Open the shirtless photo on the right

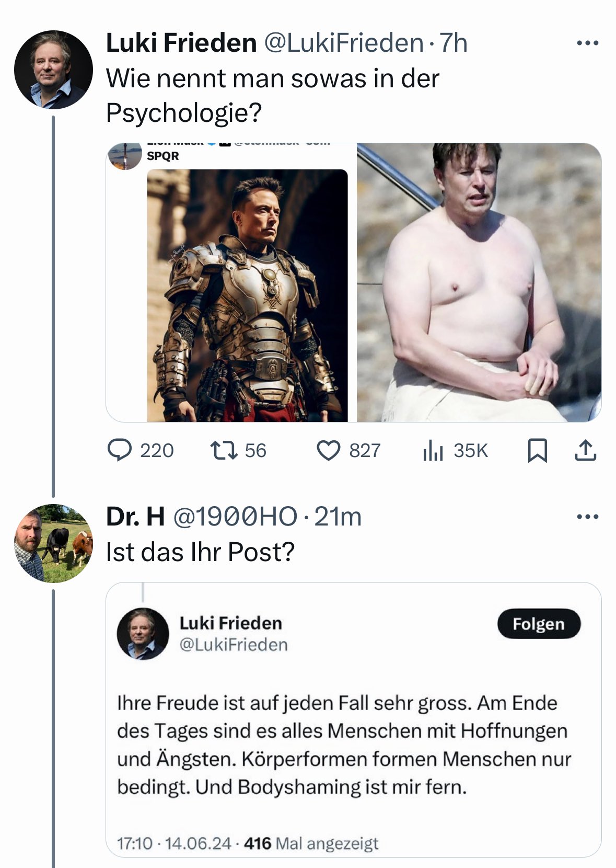click(x=479, y=282)
